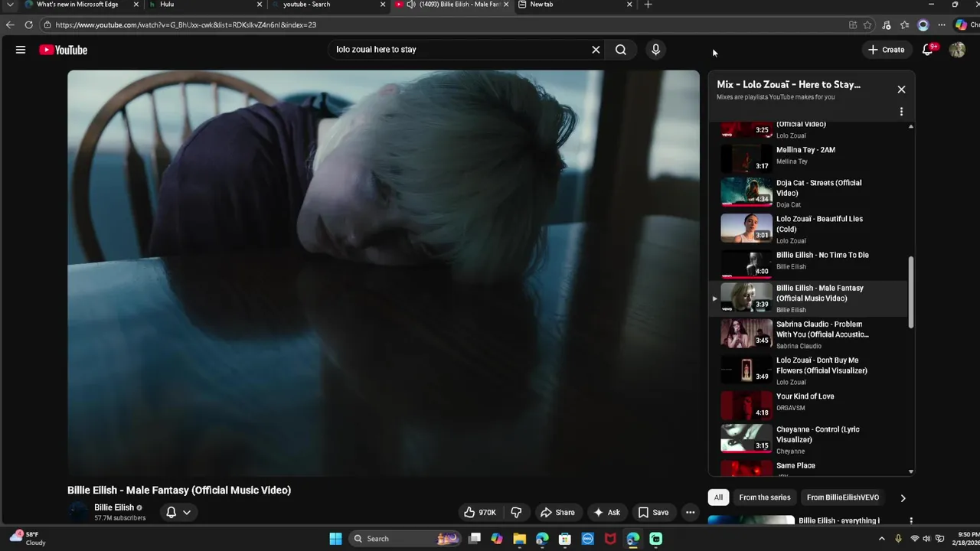
Task: Show hidden system tray icons
Action: (x=881, y=539)
